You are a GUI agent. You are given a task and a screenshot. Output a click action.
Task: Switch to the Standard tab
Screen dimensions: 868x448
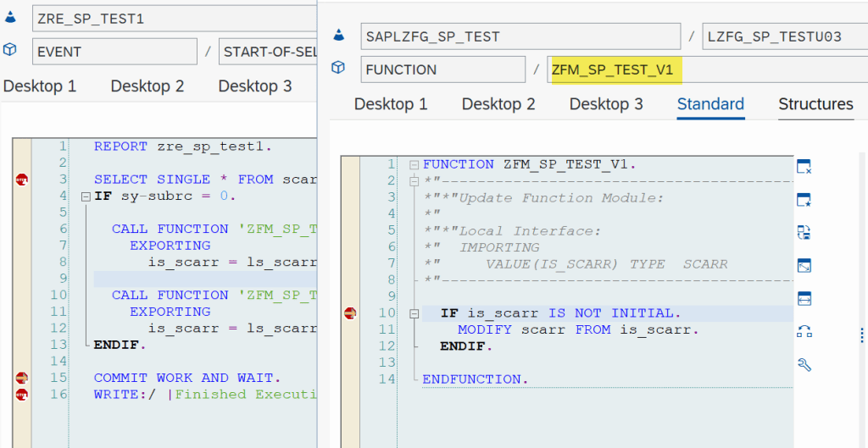tap(711, 104)
